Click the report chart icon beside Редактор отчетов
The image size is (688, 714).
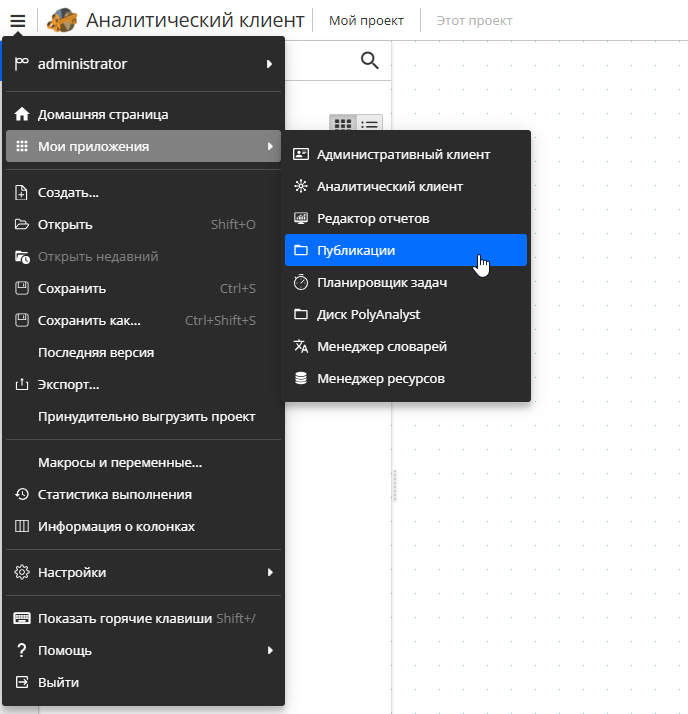301,218
